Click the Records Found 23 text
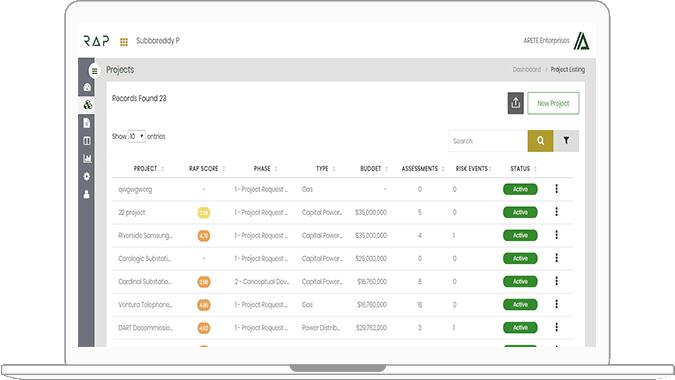The height and width of the screenshot is (380, 675). (139, 99)
